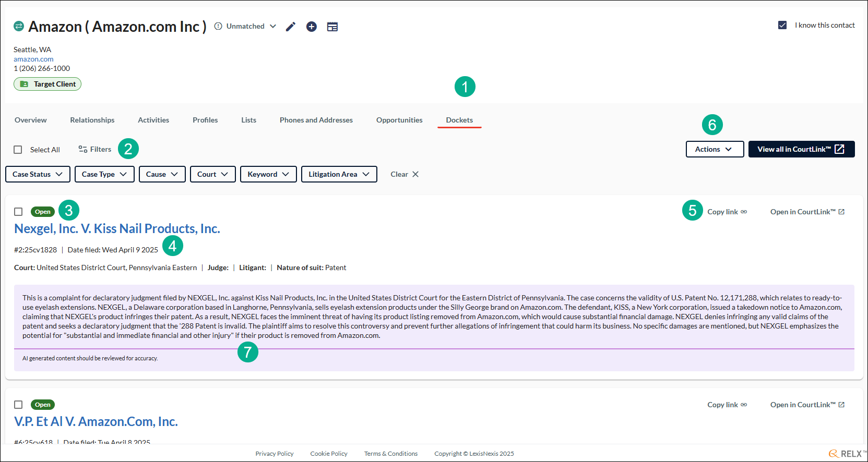Open the Litigation Area filter dropdown
The height and width of the screenshot is (462, 868).
(x=339, y=174)
